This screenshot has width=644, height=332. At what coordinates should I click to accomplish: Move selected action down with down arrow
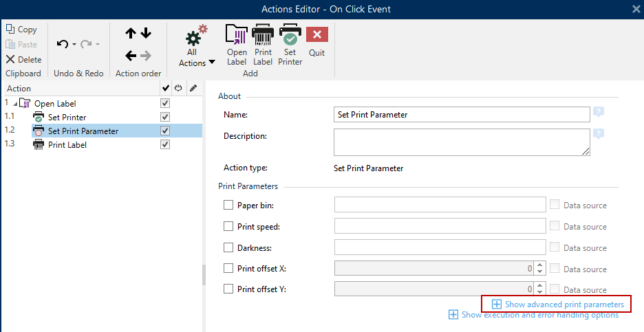pos(146,33)
